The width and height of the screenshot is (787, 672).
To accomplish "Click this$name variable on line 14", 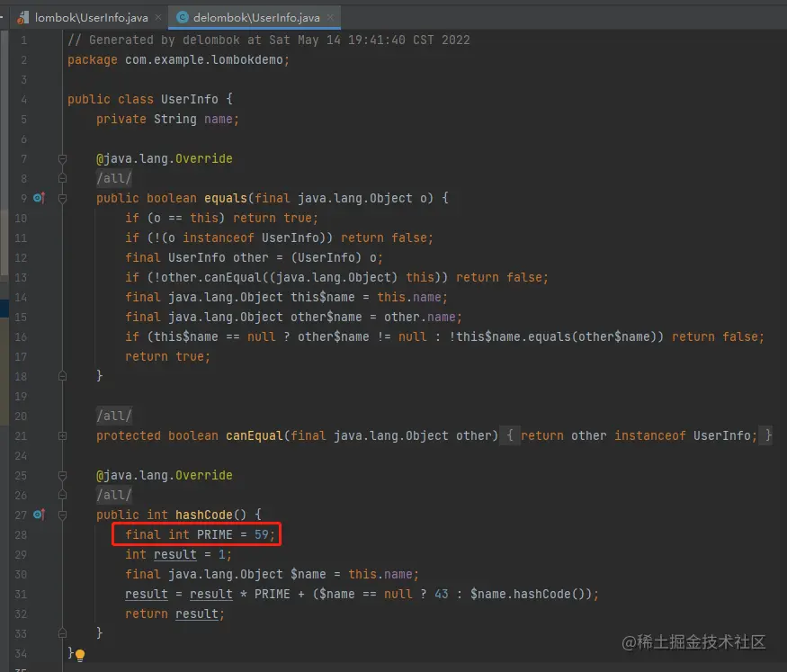I will click(323, 297).
